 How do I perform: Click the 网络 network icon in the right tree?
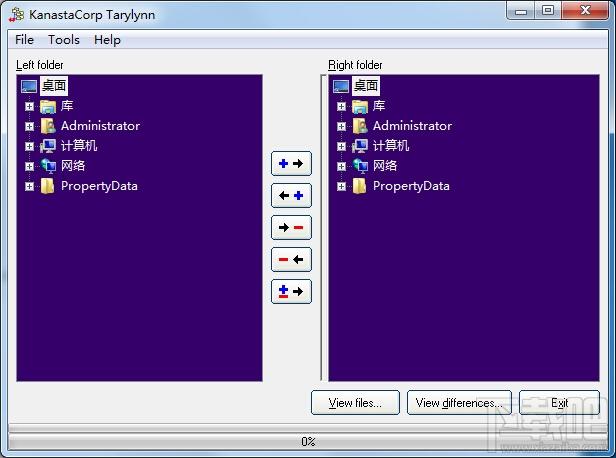[x=360, y=166]
